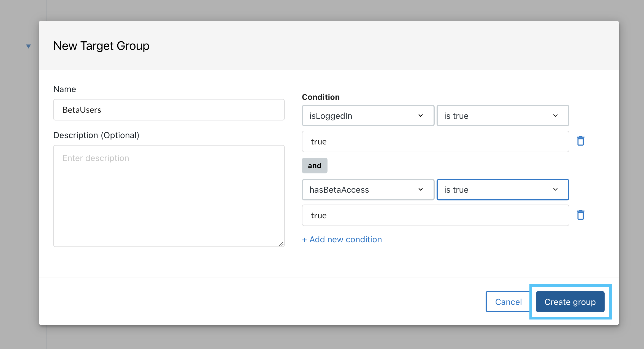Click first condition value field 'true'

435,141
